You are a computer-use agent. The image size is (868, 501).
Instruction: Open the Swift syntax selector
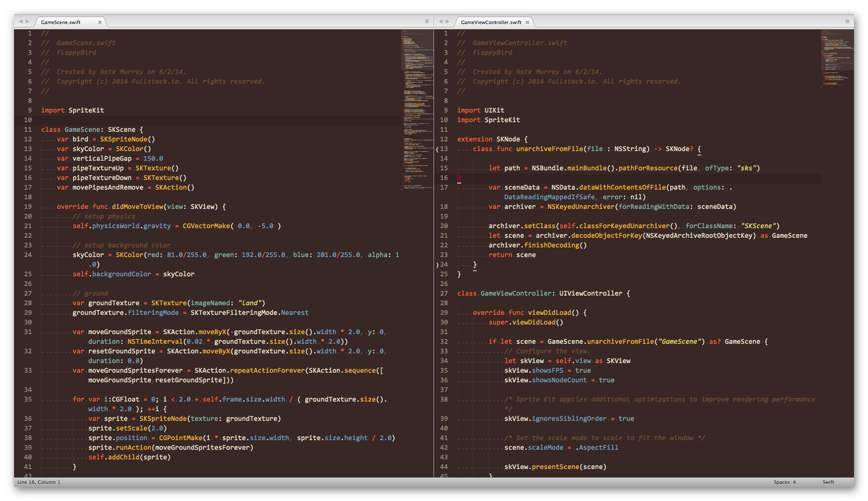828,482
